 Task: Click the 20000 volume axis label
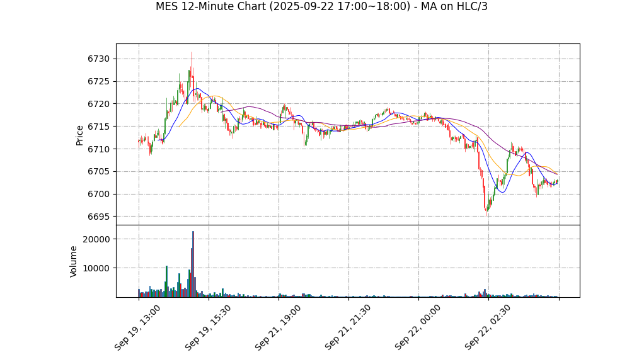click(96, 239)
